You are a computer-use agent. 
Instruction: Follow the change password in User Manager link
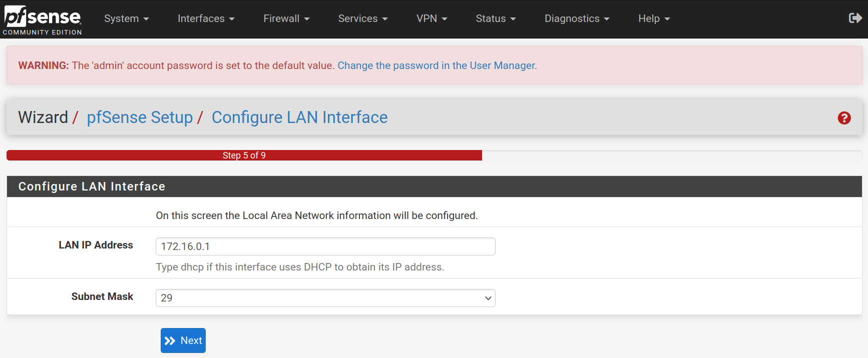point(437,65)
